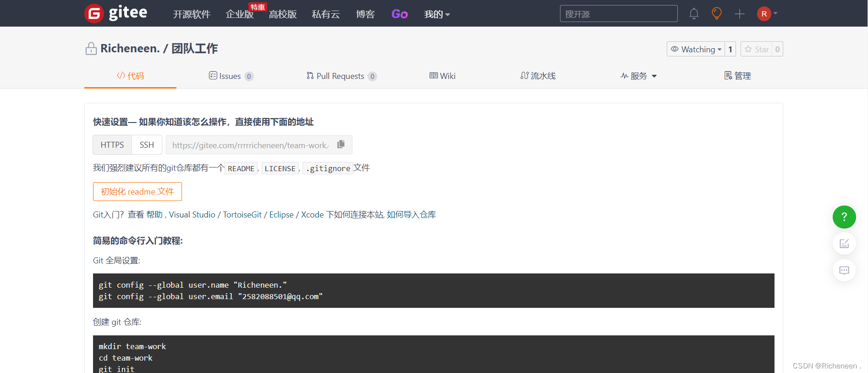
Task: Select the SSH protocol option
Action: pyautogui.click(x=147, y=145)
